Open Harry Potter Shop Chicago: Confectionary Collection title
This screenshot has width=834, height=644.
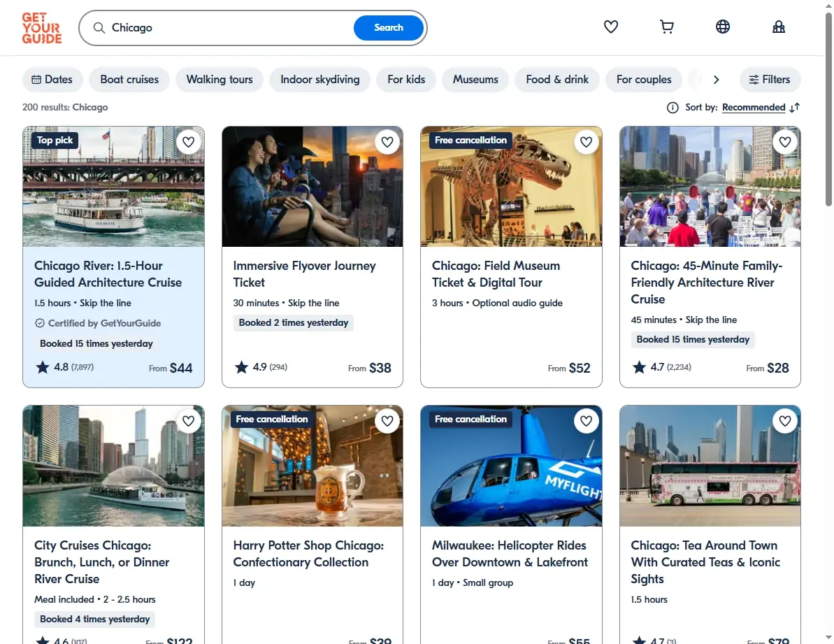point(308,554)
